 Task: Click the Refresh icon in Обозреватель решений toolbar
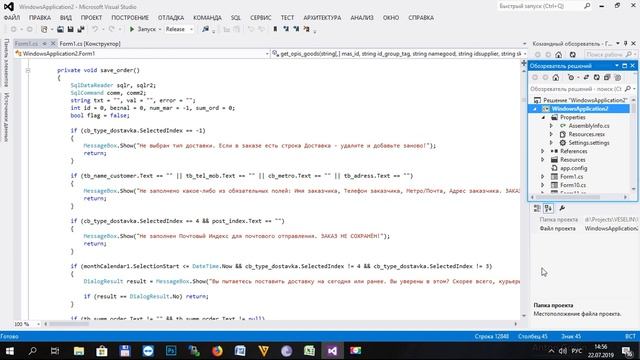[596, 78]
